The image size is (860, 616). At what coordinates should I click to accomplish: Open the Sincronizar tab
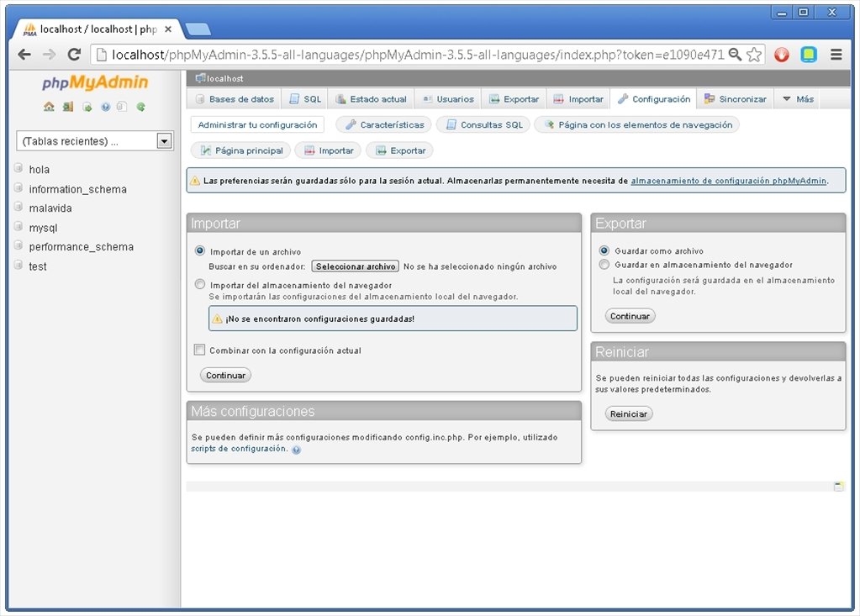pyautogui.click(x=736, y=99)
